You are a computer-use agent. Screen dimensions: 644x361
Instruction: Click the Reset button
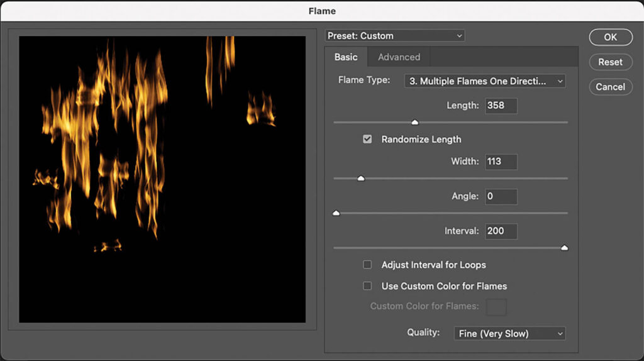pyautogui.click(x=610, y=62)
